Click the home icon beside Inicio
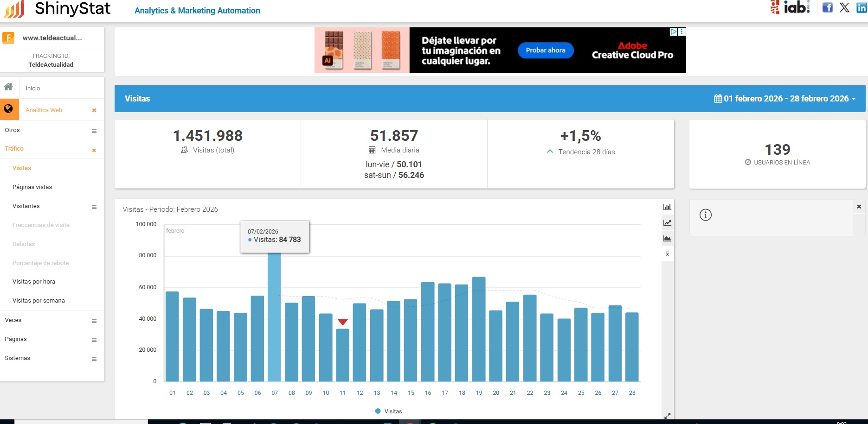This screenshot has width=868, height=424. click(x=8, y=87)
